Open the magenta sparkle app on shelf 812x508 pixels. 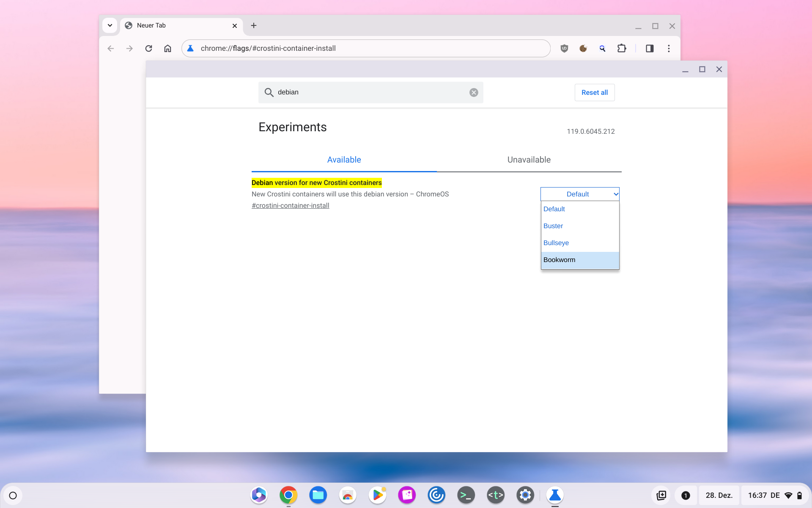(x=407, y=495)
